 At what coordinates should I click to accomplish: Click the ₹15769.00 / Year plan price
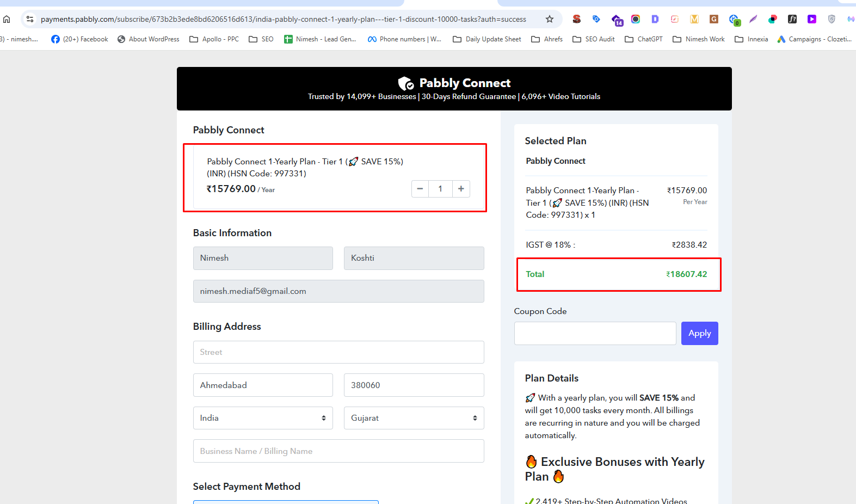point(241,189)
